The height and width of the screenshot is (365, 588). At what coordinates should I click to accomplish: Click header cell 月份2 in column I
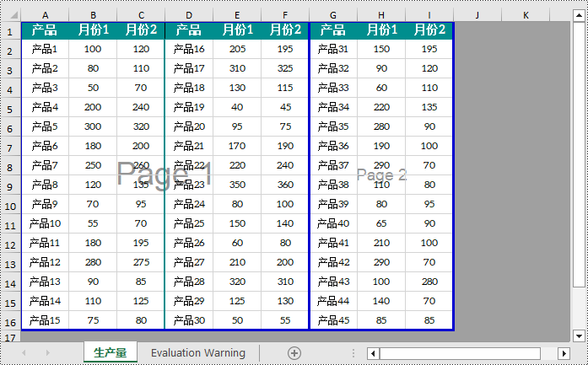click(429, 30)
